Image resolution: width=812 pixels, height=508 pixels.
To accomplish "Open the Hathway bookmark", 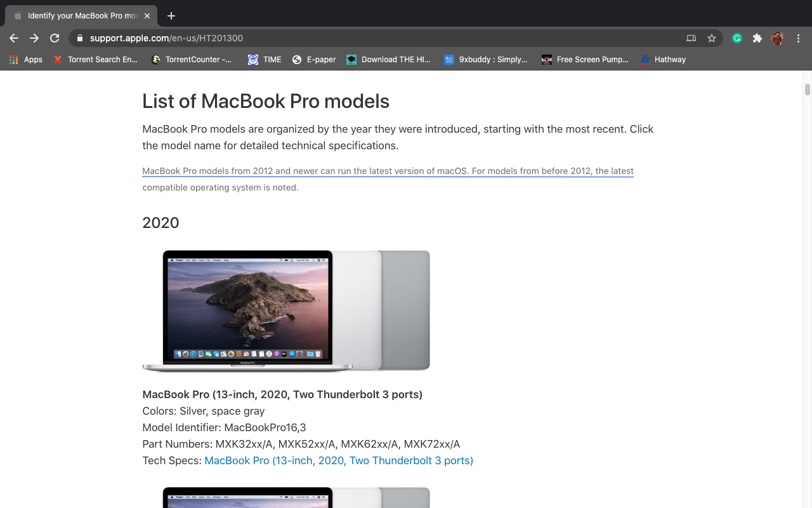I will pyautogui.click(x=663, y=60).
